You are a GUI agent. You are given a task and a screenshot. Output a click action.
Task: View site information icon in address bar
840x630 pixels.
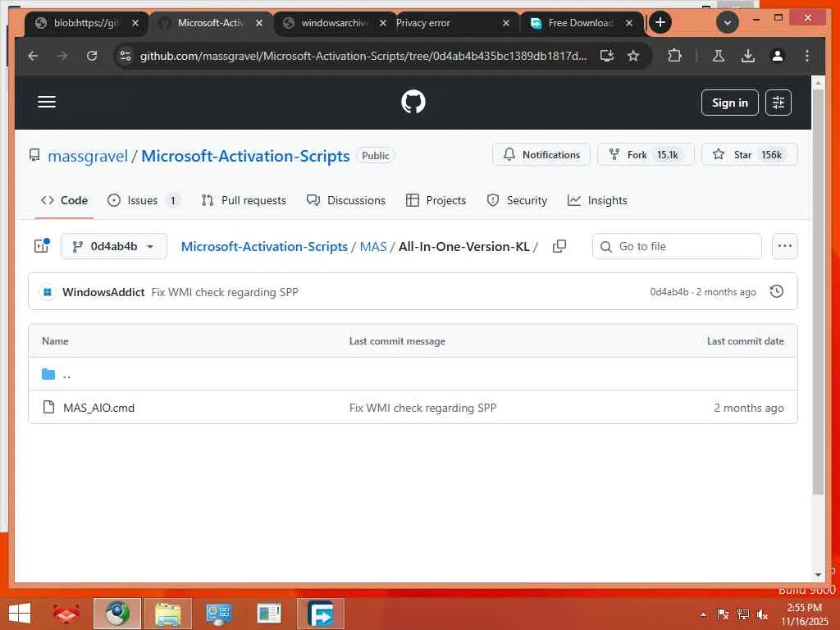[126, 56]
